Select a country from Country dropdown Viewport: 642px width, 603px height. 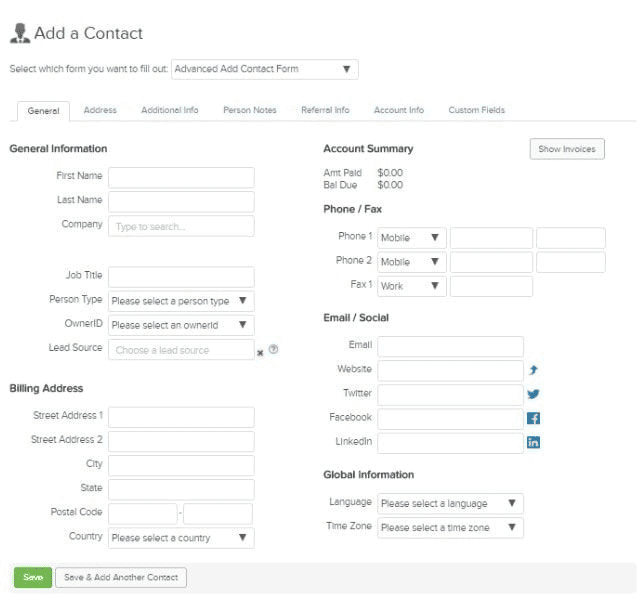(181, 538)
